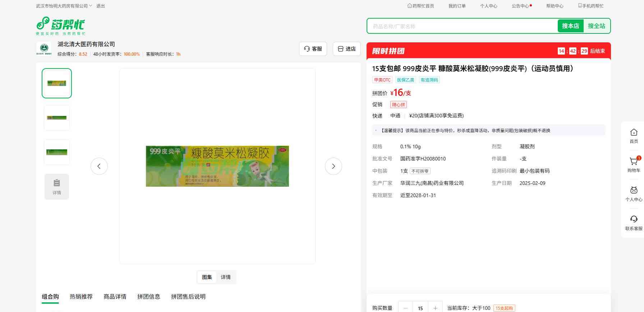Show next product image with right arrow
Image resolution: width=644 pixels, height=312 pixels.
[333, 166]
